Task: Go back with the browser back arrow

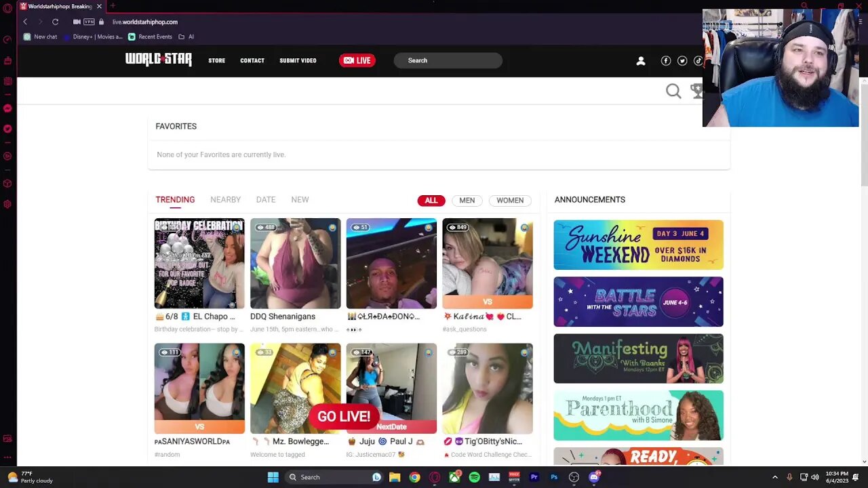Action: click(x=25, y=22)
